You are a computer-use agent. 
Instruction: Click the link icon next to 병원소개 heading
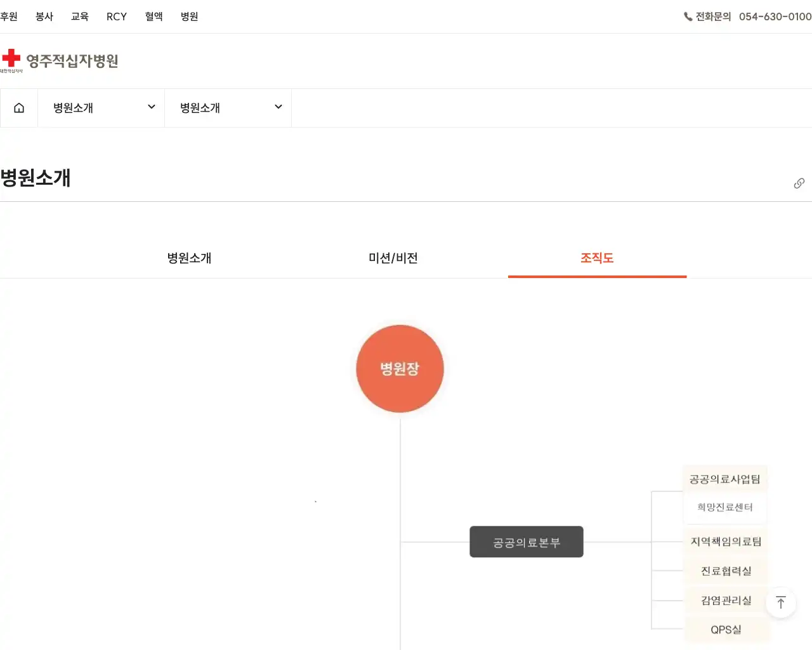799,183
